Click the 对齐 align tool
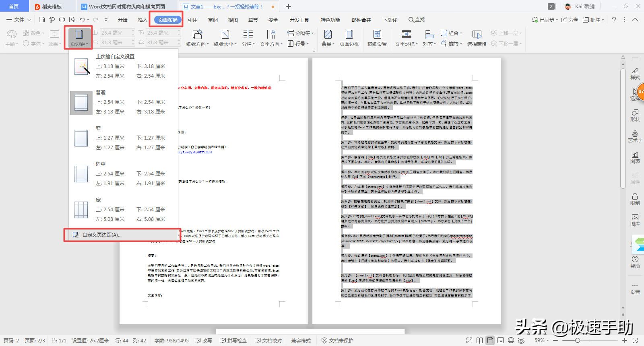This screenshot has width=644, height=346. (x=429, y=38)
